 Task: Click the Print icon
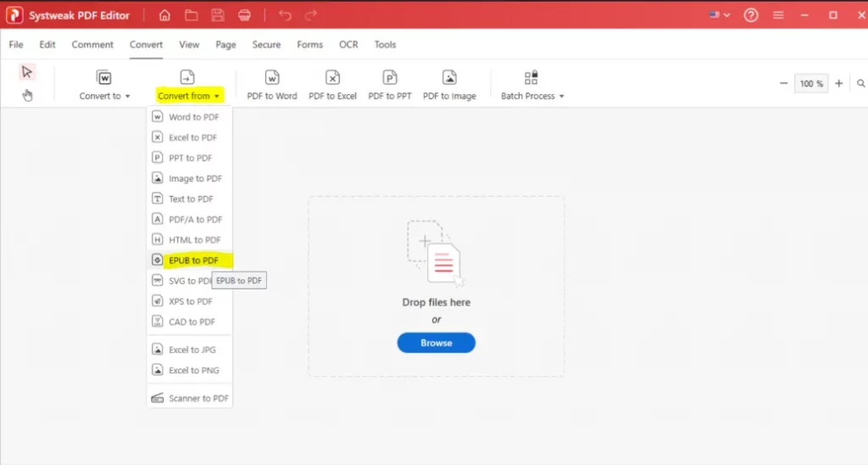tap(244, 15)
